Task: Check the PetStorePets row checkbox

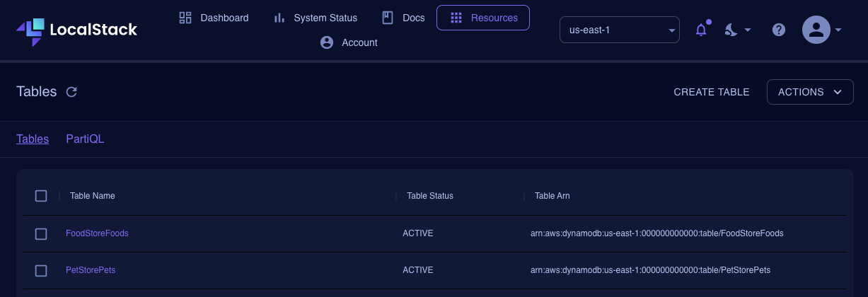Action: coord(41,270)
